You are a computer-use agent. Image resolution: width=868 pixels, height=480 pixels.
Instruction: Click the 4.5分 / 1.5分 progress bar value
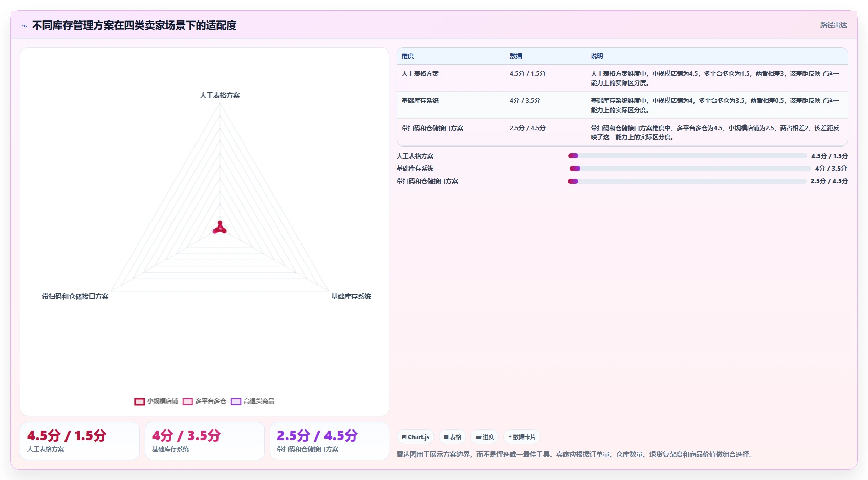[x=830, y=156]
